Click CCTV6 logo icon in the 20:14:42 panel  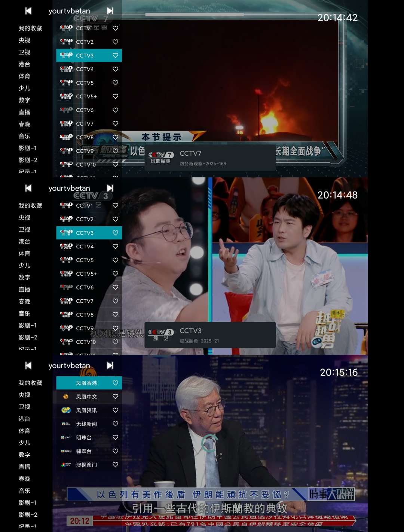66,110
